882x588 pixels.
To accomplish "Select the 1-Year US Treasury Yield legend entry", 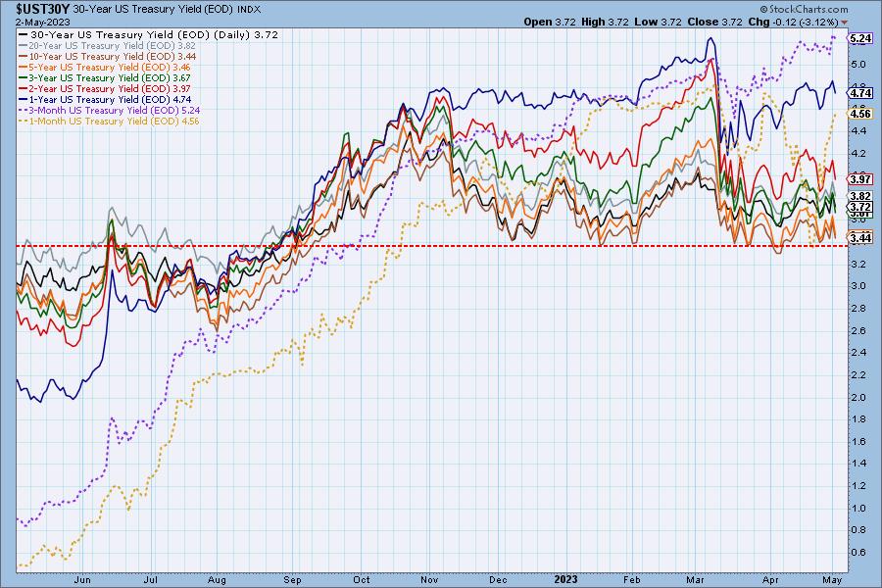I will [105, 99].
